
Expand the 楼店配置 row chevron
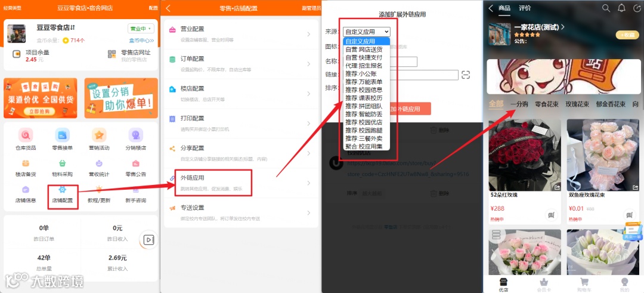tap(308, 94)
